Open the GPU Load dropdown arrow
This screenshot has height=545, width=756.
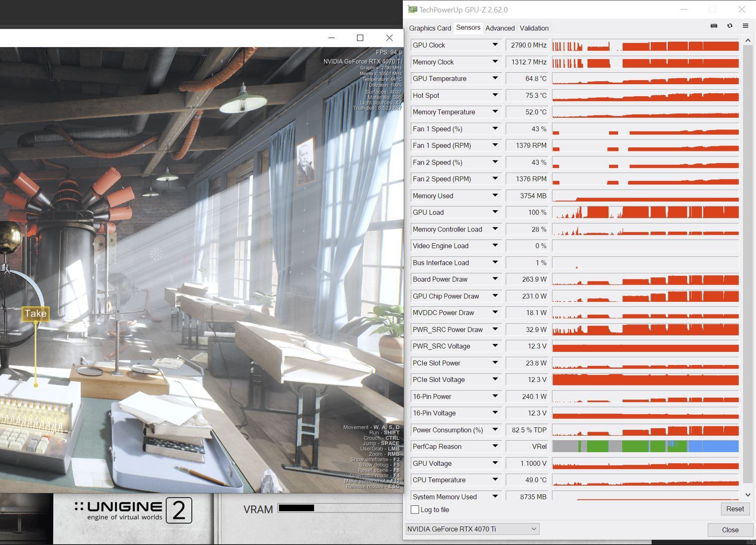pyautogui.click(x=495, y=213)
